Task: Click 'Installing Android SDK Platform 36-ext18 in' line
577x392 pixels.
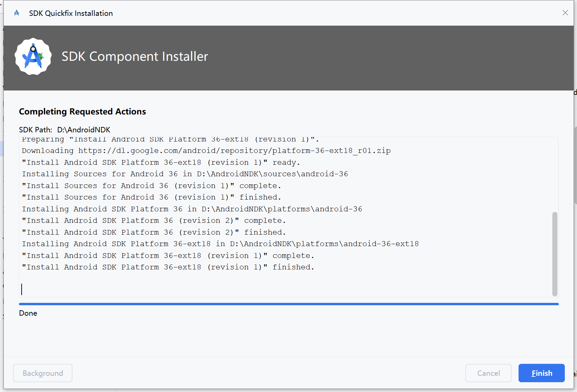Action: point(220,244)
